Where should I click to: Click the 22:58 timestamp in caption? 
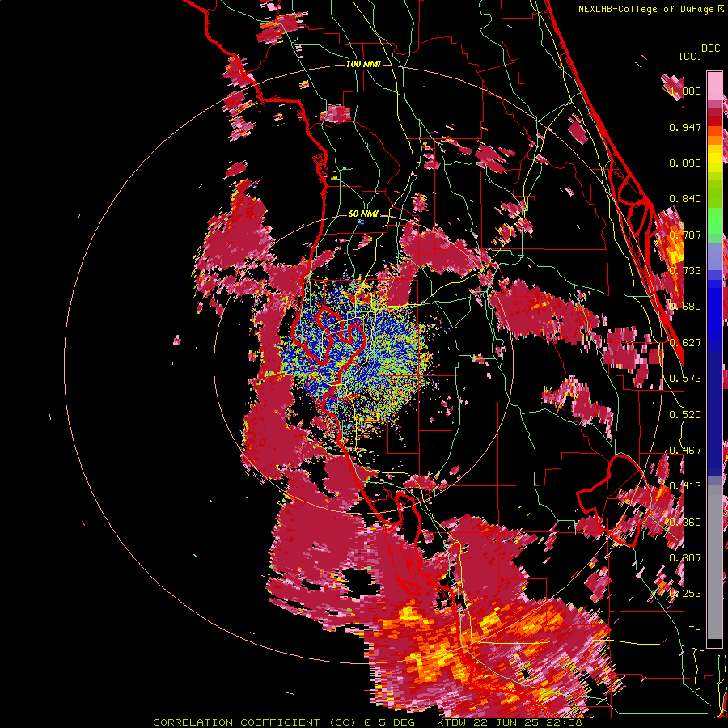click(x=565, y=722)
